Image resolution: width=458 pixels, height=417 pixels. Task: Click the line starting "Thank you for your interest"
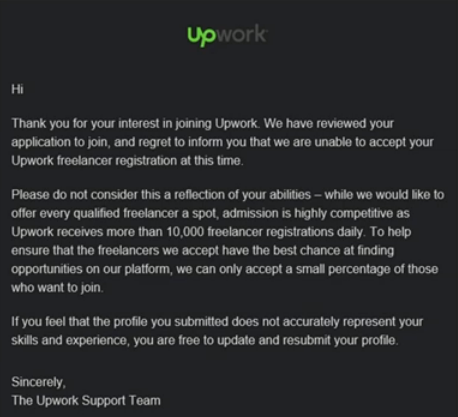(203, 124)
